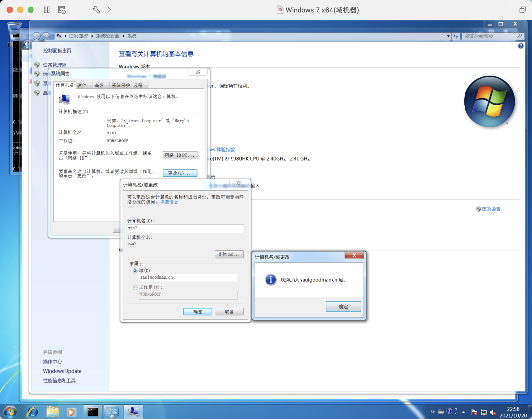532x419 pixels.
Task: Click the Control Panel help question mark icon
Action: click(x=521, y=46)
